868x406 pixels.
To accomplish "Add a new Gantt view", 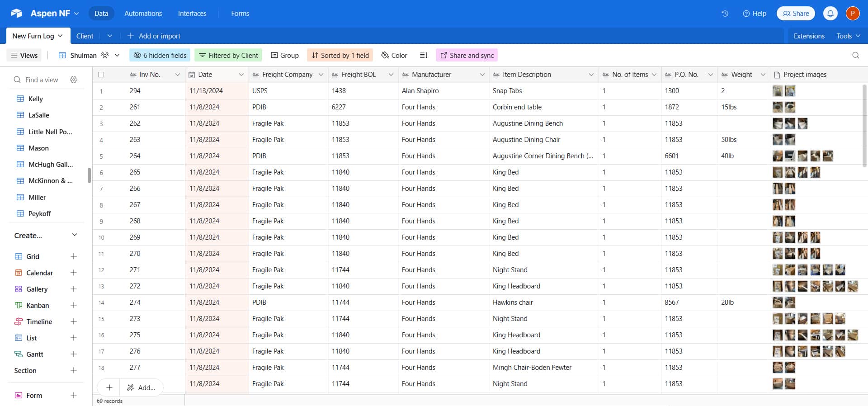I will tap(73, 354).
